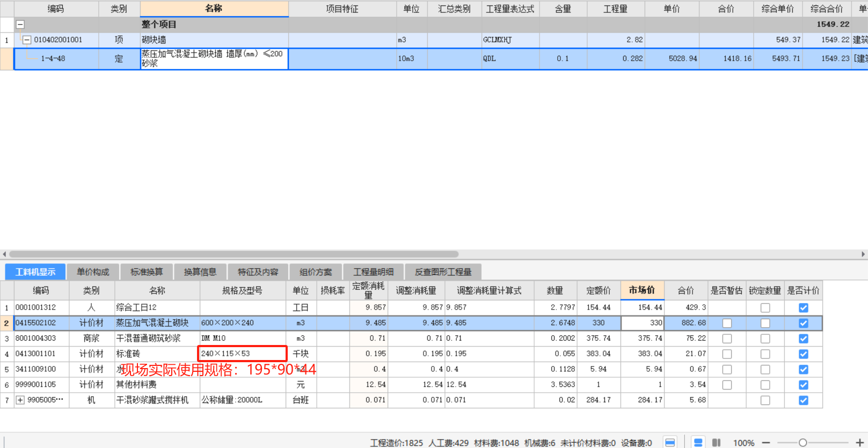Uncheck 是否计价 for 干混普通砌筑砂浆 row
Screen dimensions: 868x448
pyautogui.click(x=804, y=339)
